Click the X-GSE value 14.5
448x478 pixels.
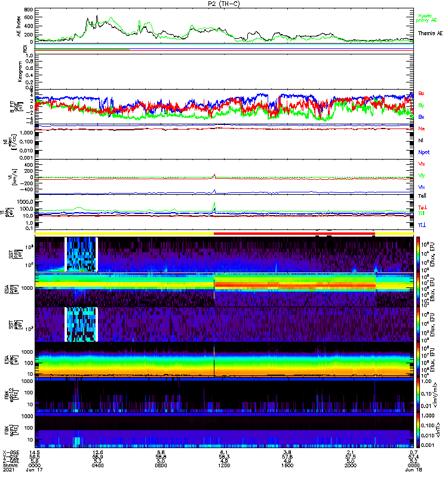pos(34,452)
